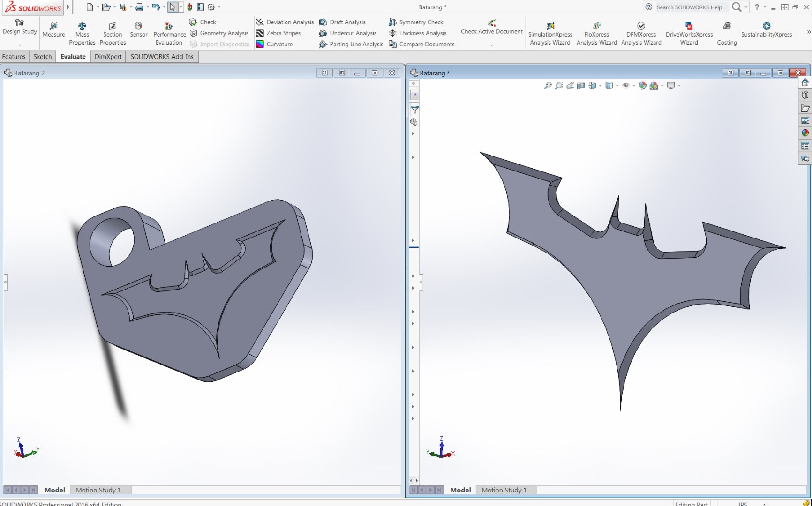Launch FloXpress Analysis Wizard
The width and height of the screenshot is (812, 506).
[x=596, y=33]
